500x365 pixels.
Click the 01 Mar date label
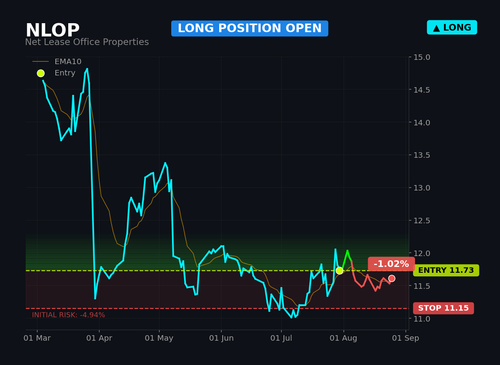pos(37,338)
